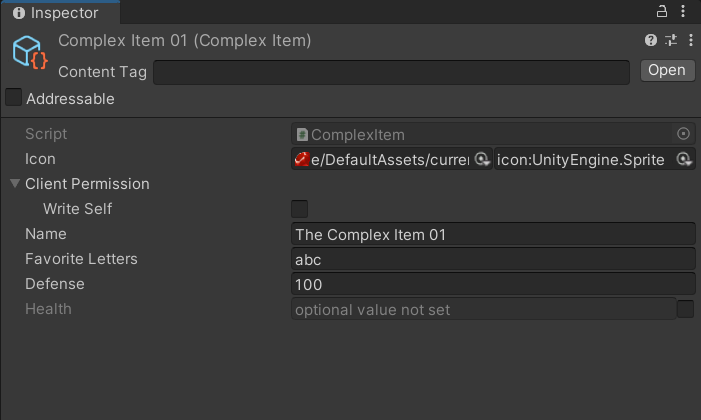Image resolution: width=701 pixels, height=420 pixels.
Task: Click the Defense value field showing 100
Action: (492, 284)
